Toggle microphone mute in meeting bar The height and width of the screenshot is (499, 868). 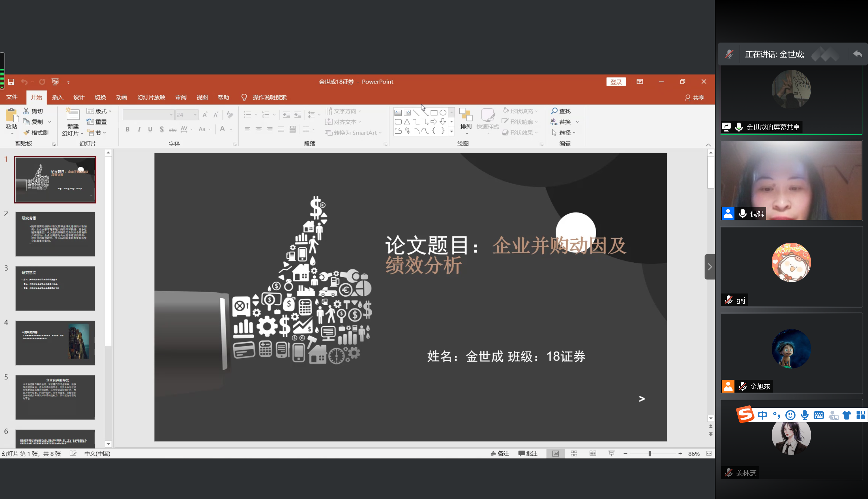[x=729, y=54]
